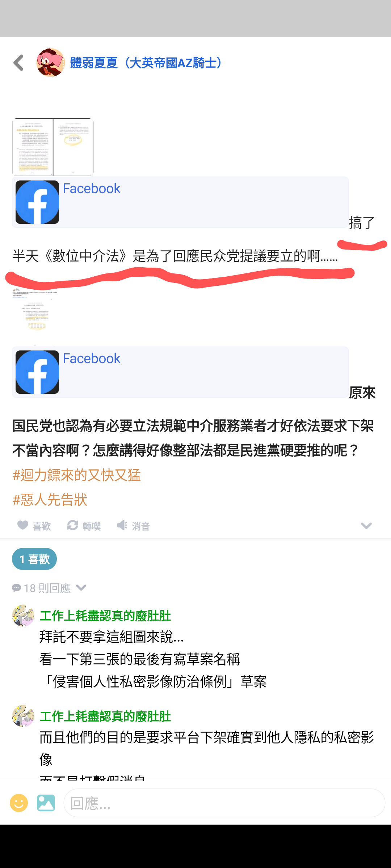Open 體弱夏夏（大英帝國AZ騎士）username link
The height and width of the screenshot is (868, 391).
point(146,63)
